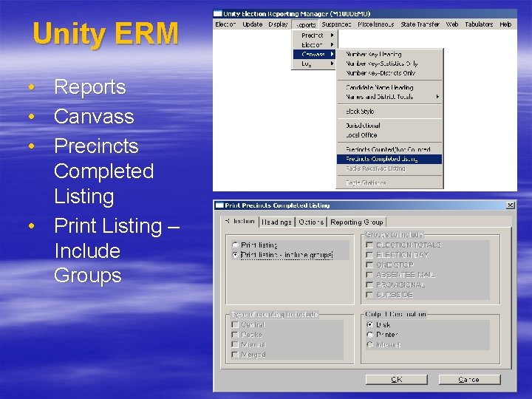Expand Names and District Totals submenu

click(x=389, y=97)
